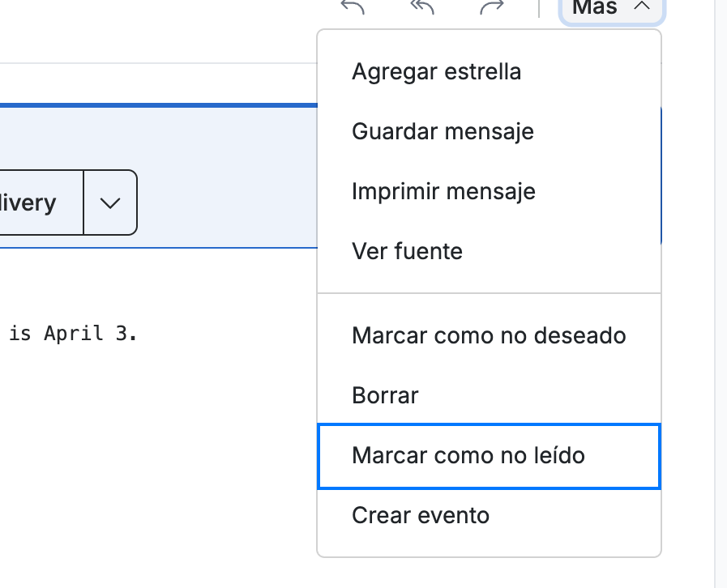Click the 'is April 3.' message text
The height and width of the screenshot is (588, 727).
click(x=73, y=334)
